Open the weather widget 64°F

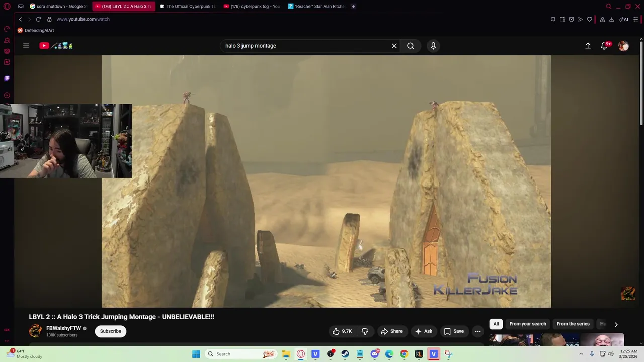[24, 354]
